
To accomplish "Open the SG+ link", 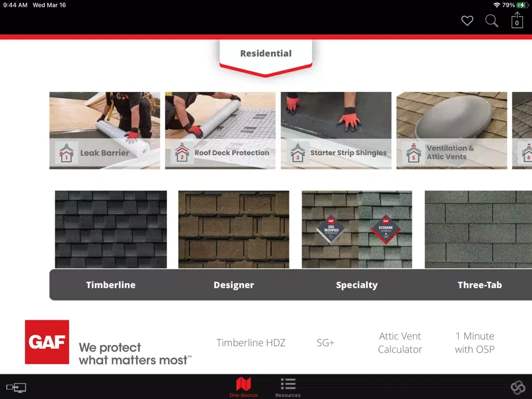I will (x=326, y=343).
